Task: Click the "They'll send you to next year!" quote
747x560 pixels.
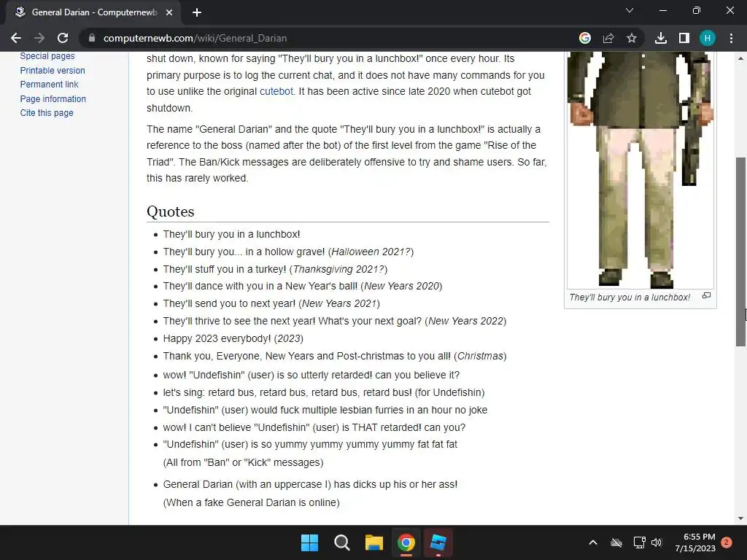Action: coord(229,304)
